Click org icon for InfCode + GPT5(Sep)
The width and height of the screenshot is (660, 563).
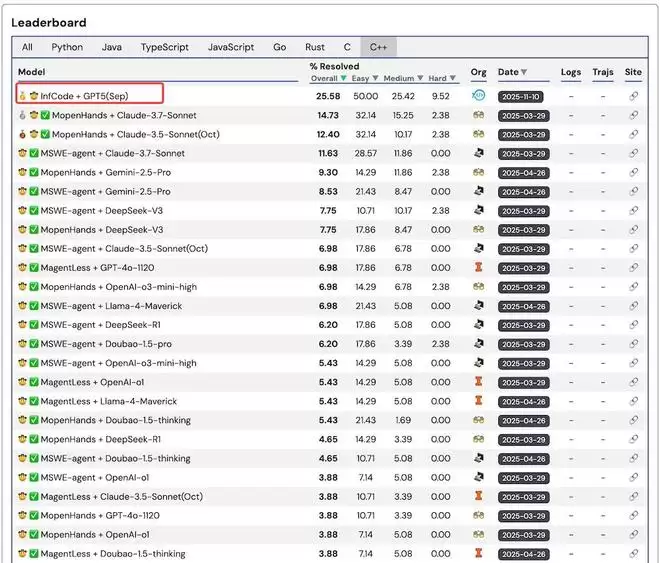(x=479, y=96)
